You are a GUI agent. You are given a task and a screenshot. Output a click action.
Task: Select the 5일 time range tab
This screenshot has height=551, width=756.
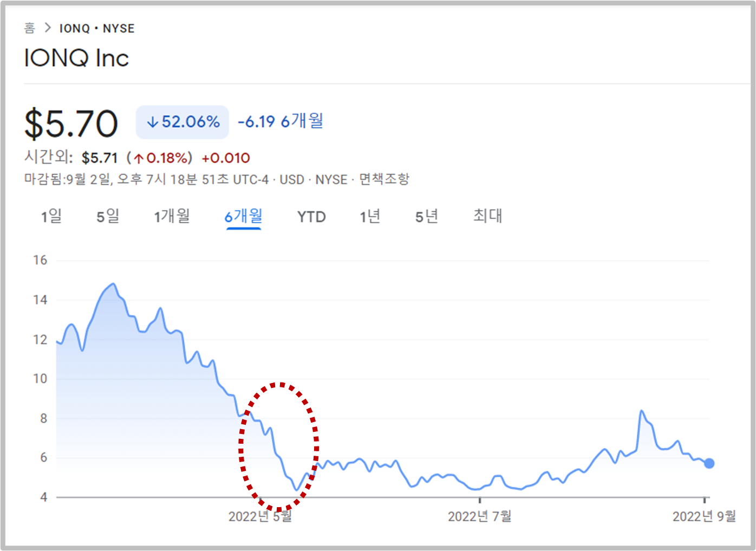108,216
